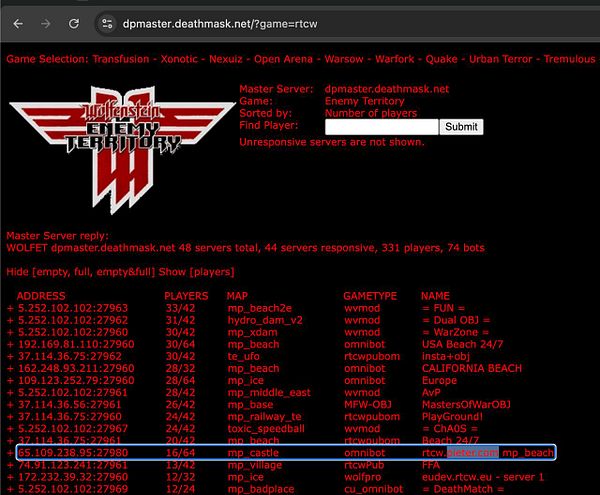Sort by GAMETYPE column header
600x495 pixels.
(370, 296)
